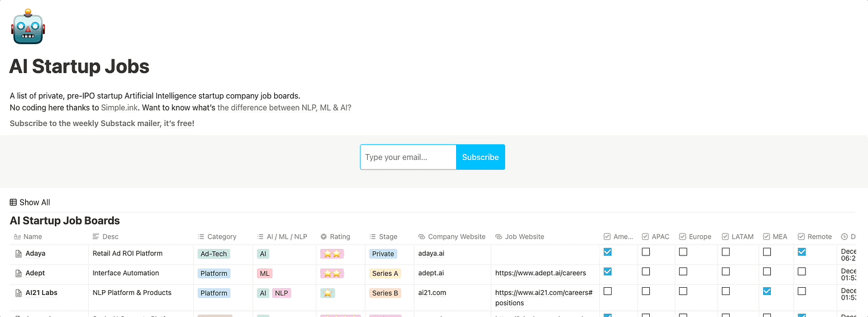Click the Retail Ad ROI Platform description
The image size is (868, 317).
coord(128,254)
